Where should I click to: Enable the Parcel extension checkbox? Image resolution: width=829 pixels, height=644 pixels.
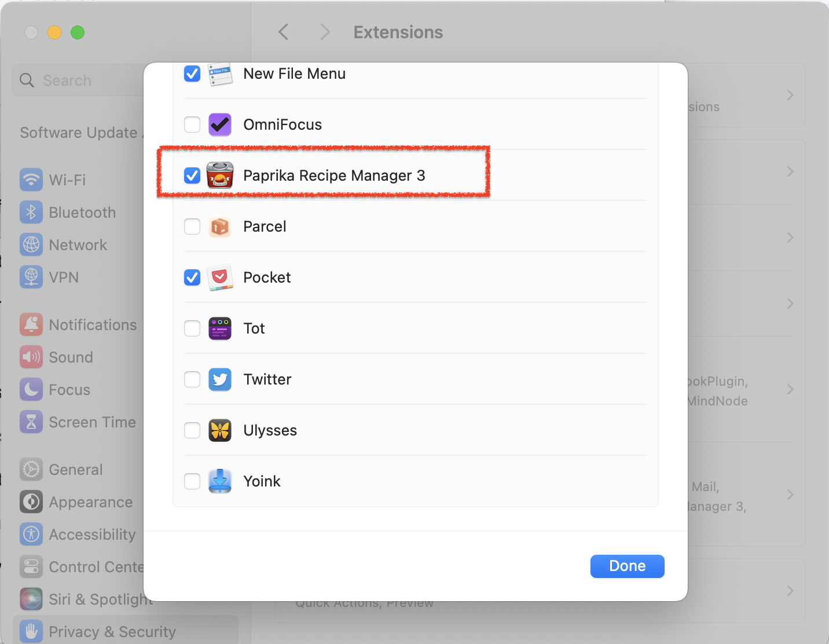192,226
